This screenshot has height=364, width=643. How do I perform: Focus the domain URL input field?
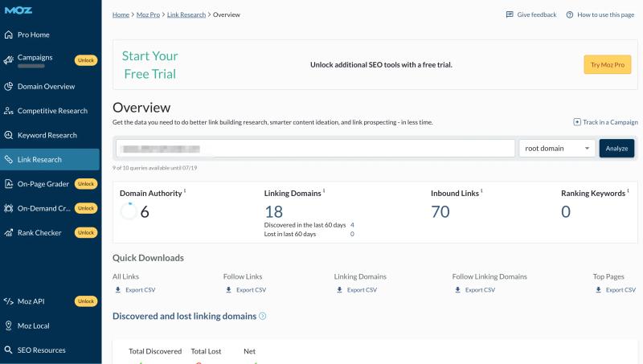pyautogui.click(x=315, y=149)
